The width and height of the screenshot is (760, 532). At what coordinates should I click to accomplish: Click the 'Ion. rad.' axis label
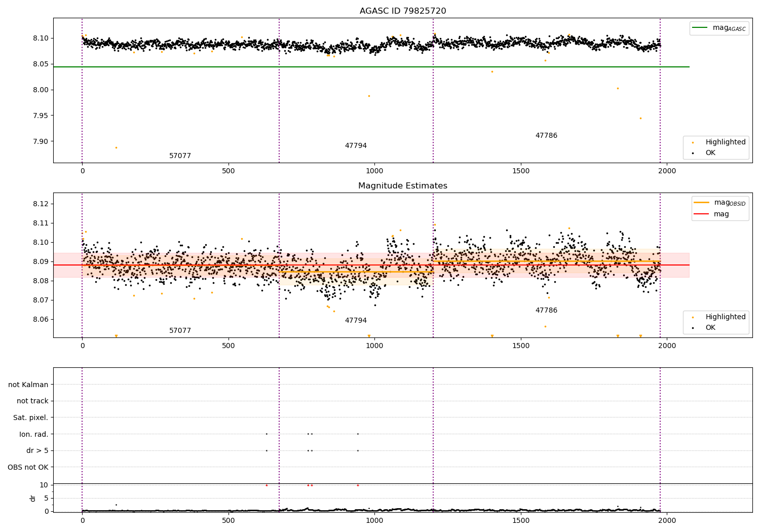pyautogui.click(x=34, y=434)
